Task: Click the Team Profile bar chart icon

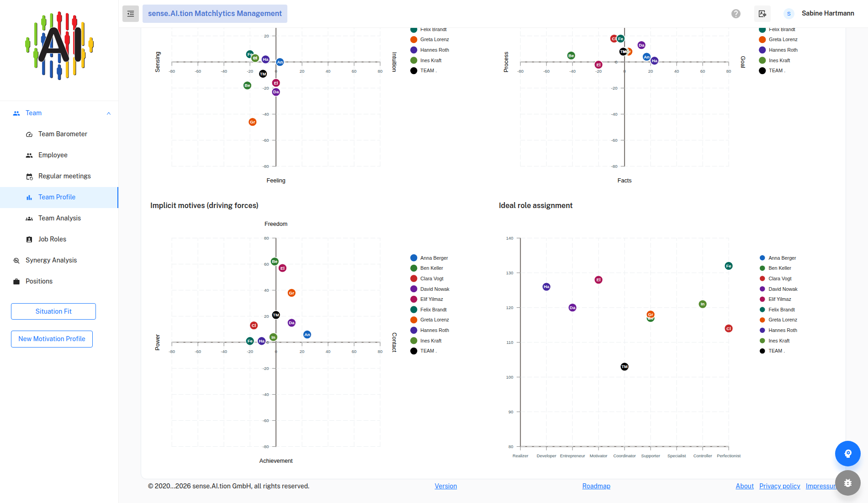Action: click(29, 198)
